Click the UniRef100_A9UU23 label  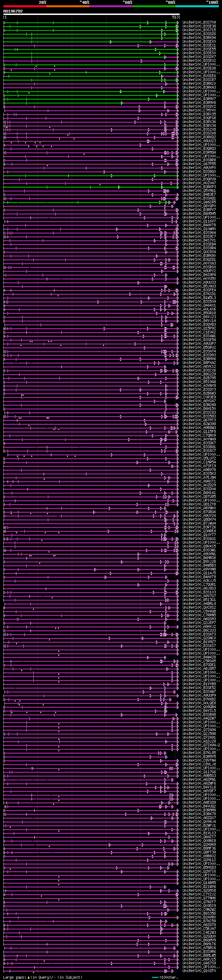coord(199,141)
